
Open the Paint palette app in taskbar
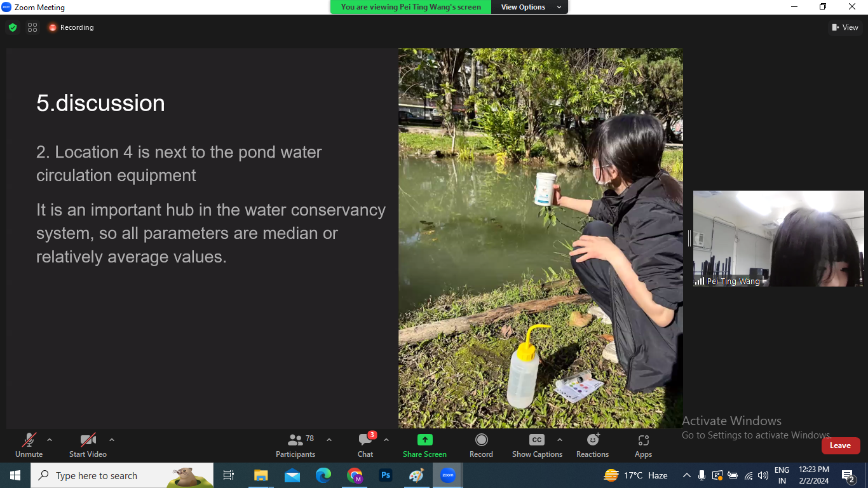tap(416, 475)
